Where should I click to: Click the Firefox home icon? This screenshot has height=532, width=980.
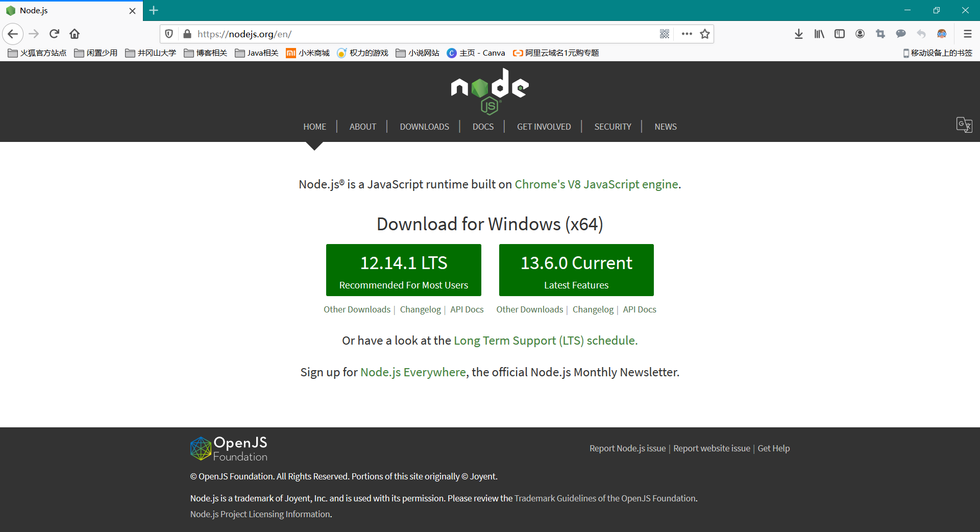75,34
